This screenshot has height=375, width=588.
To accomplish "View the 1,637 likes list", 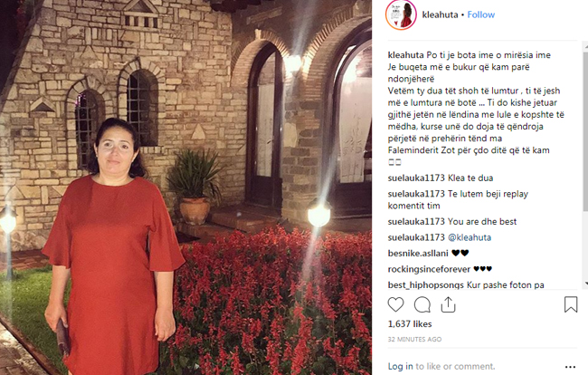I will (x=410, y=324).
